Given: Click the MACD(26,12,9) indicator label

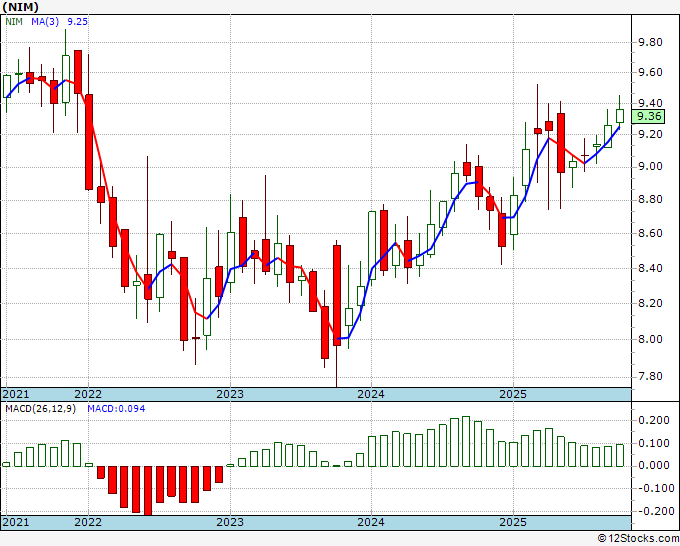Looking at the screenshot, I should pyautogui.click(x=40, y=409).
